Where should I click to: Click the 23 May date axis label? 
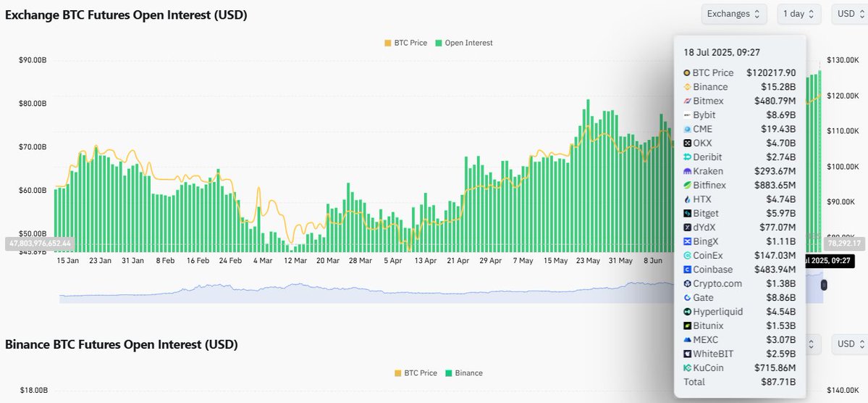point(588,260)
